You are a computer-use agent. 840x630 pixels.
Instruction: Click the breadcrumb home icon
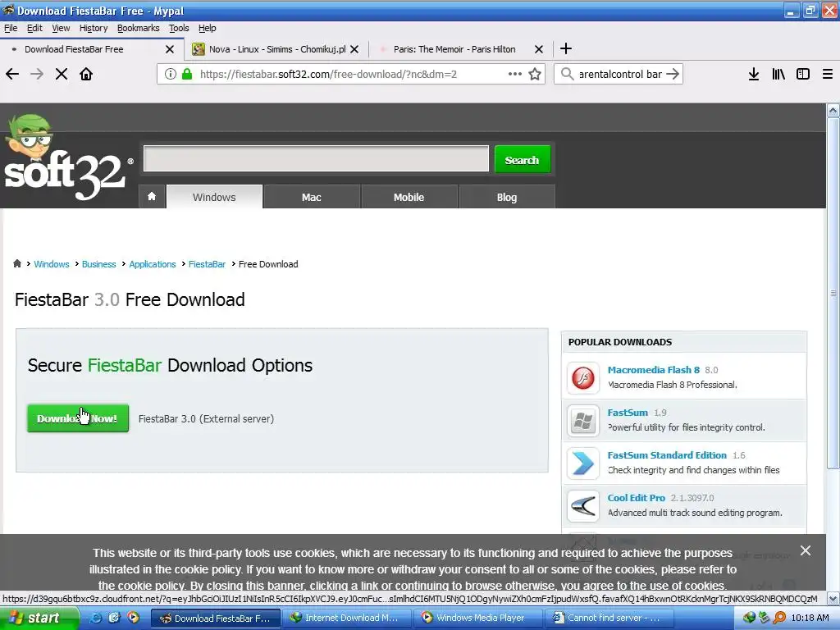17,263
